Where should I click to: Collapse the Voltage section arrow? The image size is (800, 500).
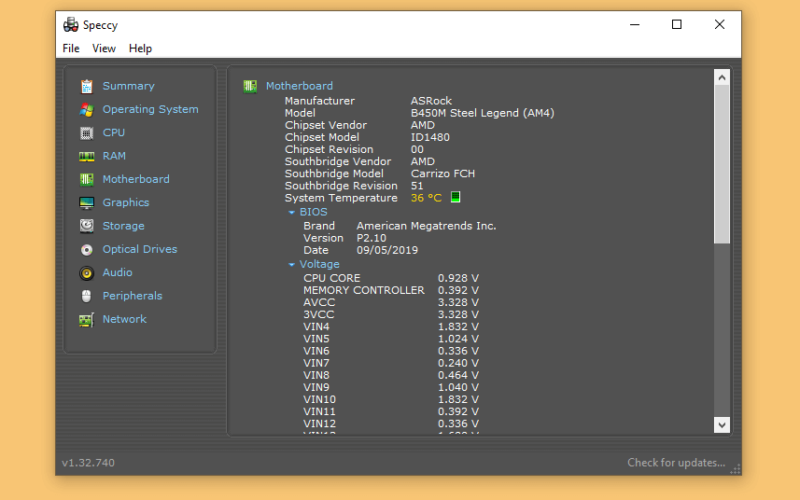point(291,265)
